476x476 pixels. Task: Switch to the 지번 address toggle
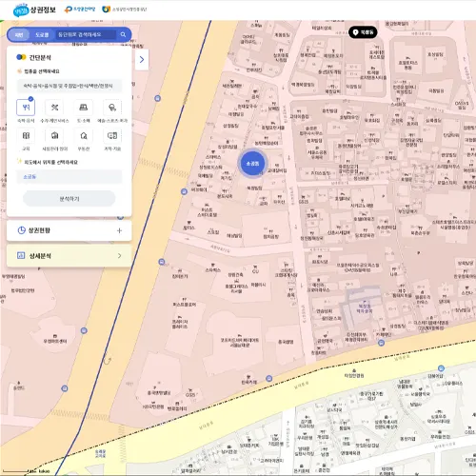19,34
